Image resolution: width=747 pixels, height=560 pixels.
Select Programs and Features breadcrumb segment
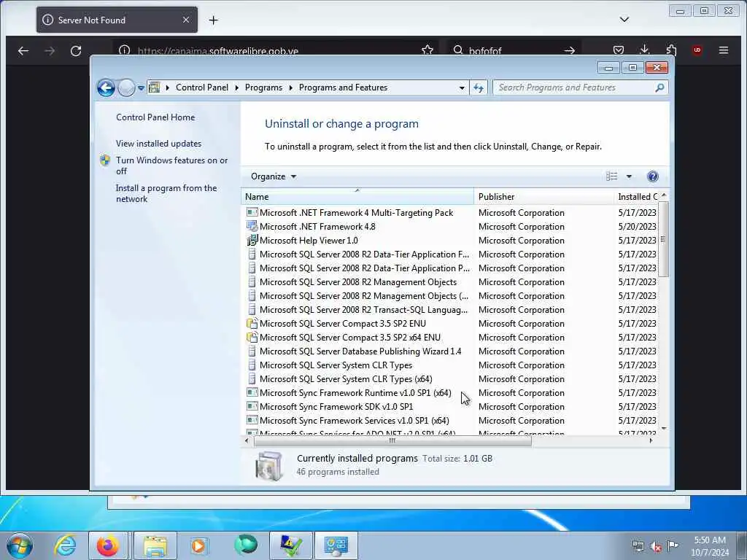pyautogui.click(x=343, y=87)
